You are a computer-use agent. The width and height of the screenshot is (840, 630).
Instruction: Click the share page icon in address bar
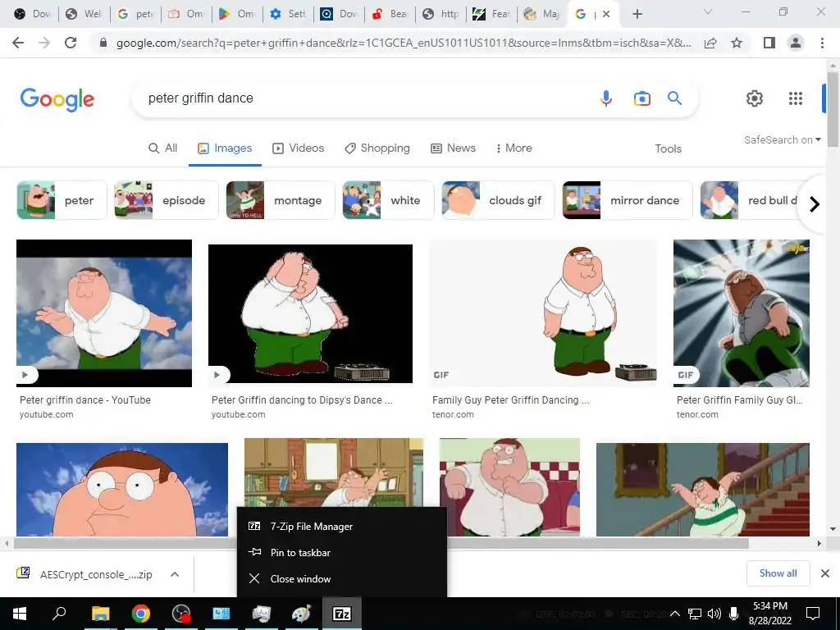(x=710, y=43)
